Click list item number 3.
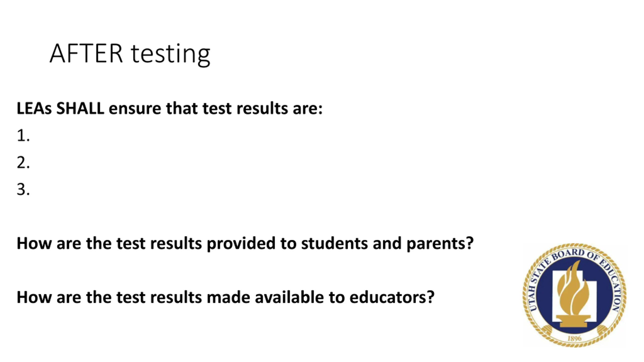Viewport: 644px width, 362px height. pos(23,189)
